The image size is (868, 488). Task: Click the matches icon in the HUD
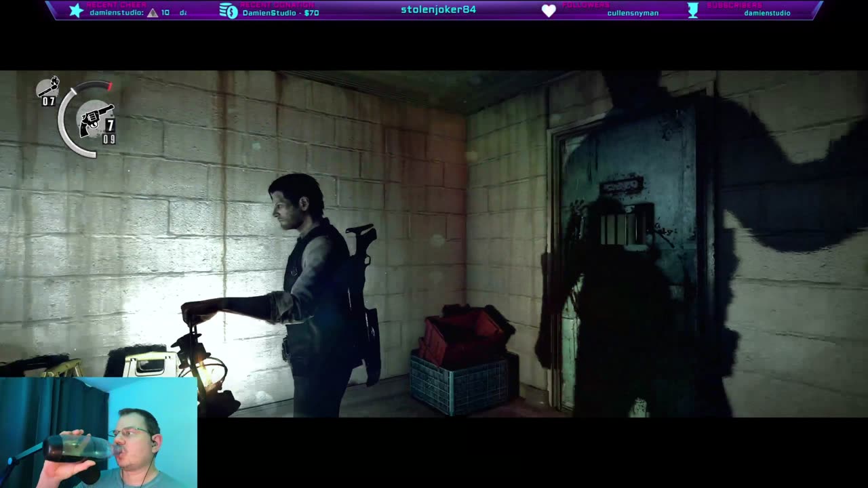[x=48, y=87]
